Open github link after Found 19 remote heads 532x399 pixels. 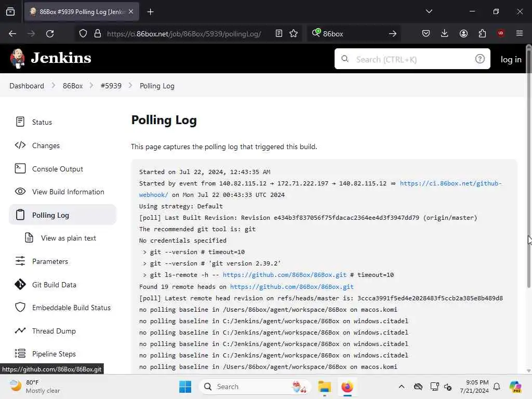click(292, 287)
